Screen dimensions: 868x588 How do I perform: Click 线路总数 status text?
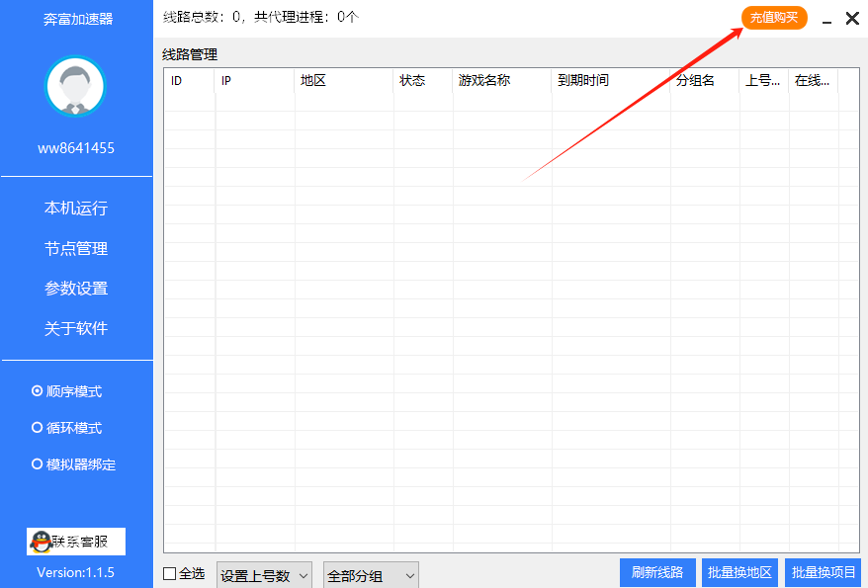261,17
